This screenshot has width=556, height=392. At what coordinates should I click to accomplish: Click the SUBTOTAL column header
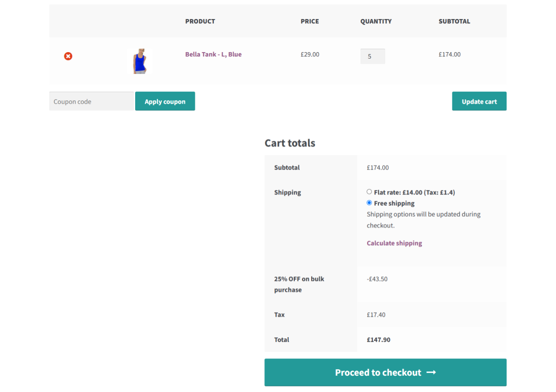454,21
